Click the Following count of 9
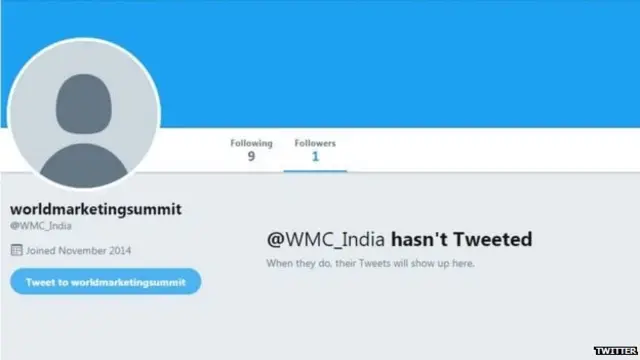 [251, 156]
